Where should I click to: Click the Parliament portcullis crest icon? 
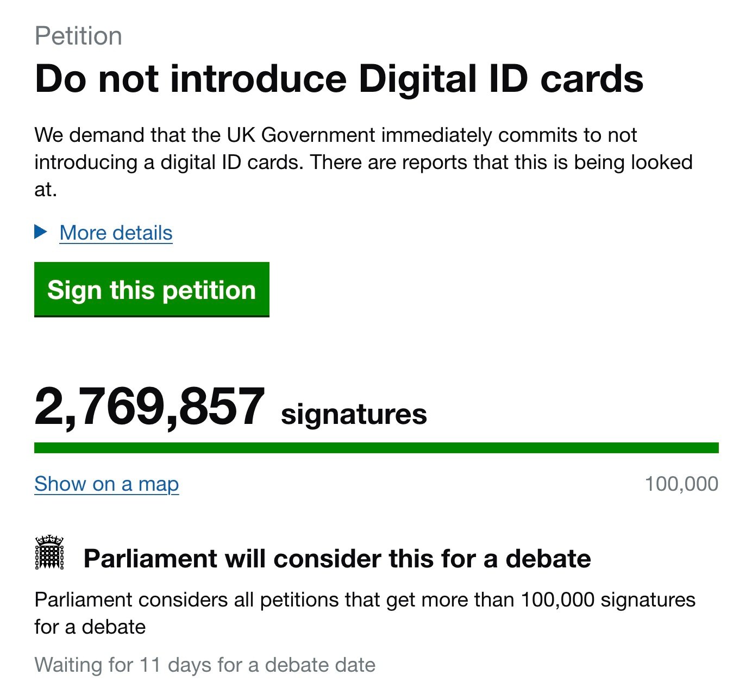[49, 552]
